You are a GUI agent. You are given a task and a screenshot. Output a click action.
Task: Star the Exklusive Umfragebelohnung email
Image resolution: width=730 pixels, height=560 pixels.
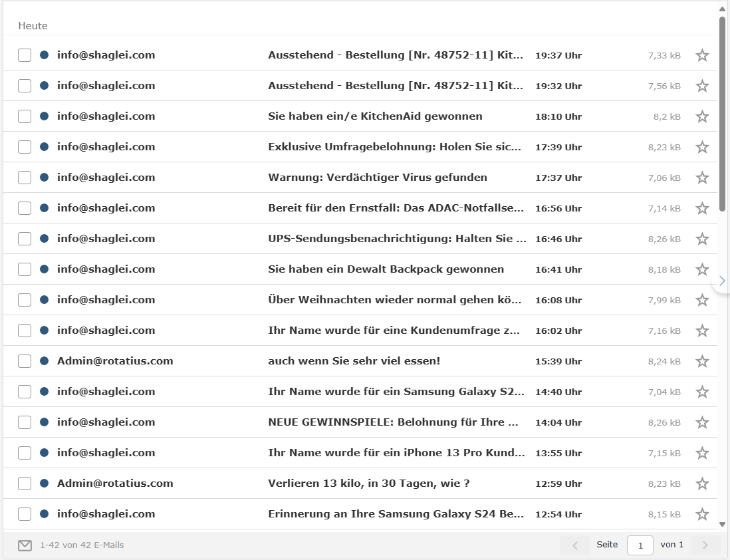(x=702, y=147)
